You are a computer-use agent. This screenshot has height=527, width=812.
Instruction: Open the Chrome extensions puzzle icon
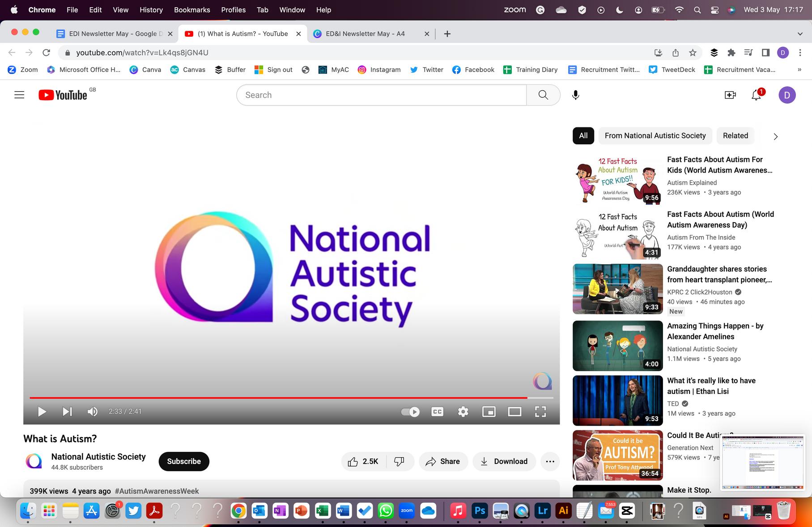point(731,53)
